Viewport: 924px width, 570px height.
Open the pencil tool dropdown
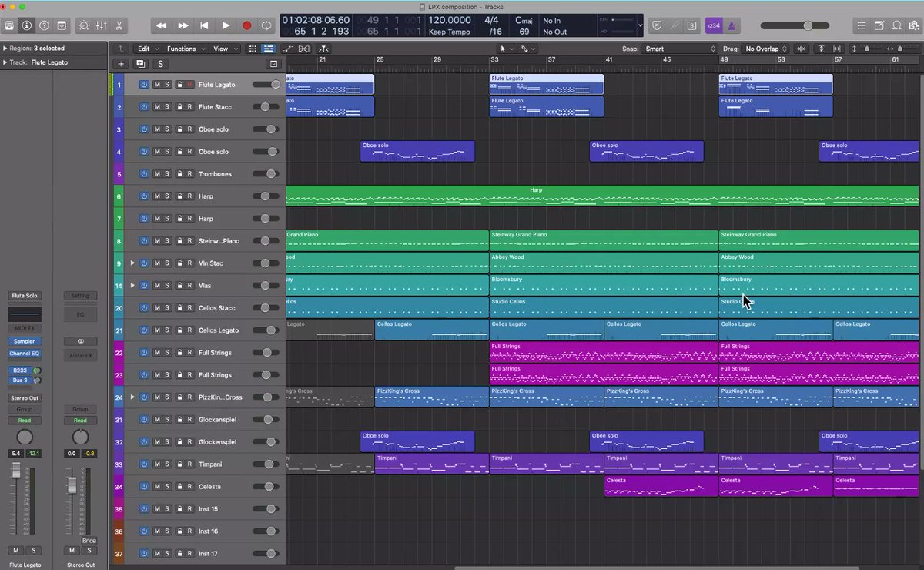pyautogui.click(x=527, y=49)
